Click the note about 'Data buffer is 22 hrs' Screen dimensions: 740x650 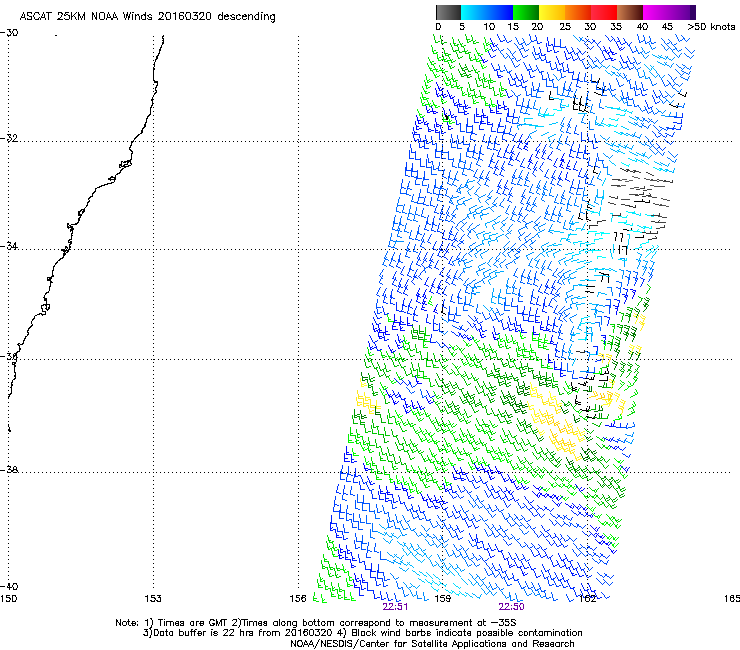(x=236, y=633)
